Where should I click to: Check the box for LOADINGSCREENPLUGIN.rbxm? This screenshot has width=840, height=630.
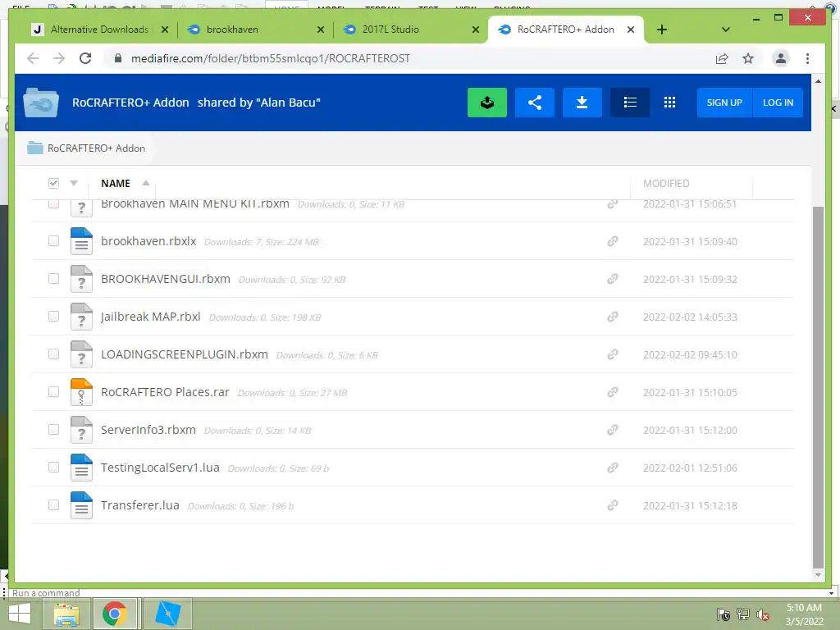pyautogui.click(x=53, y=354)
